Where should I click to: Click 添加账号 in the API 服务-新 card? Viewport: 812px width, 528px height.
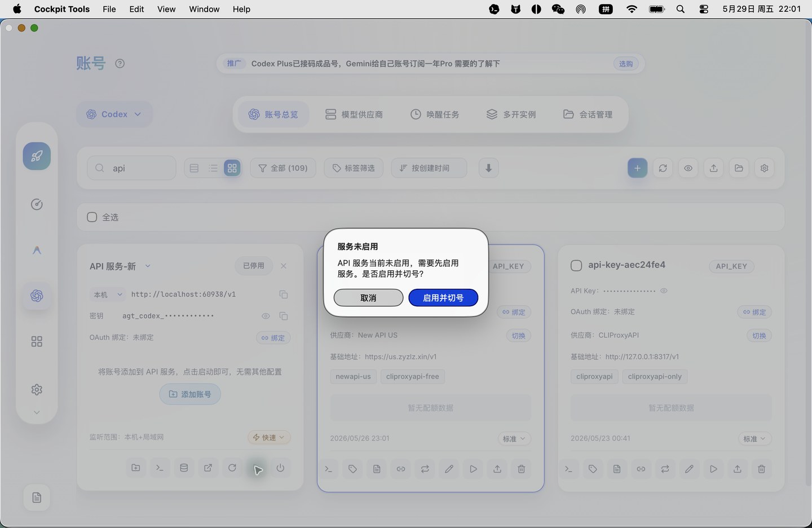tap(190, 394)
